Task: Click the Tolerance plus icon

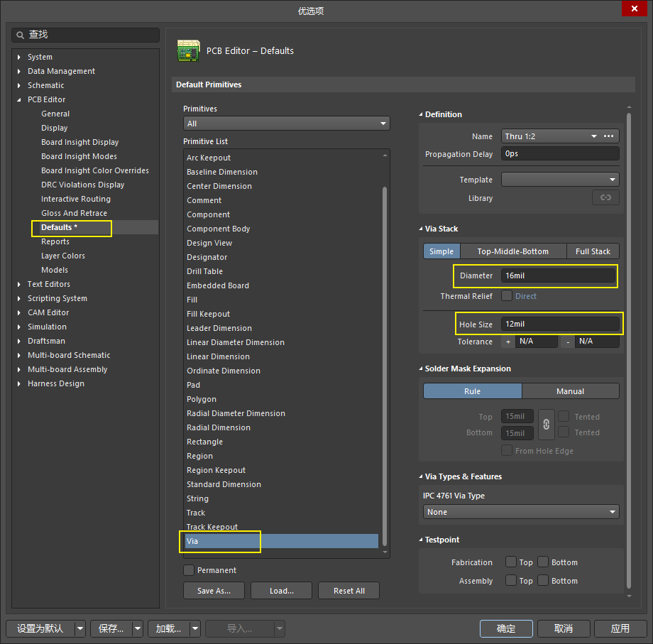Action: tap(507, 342)
